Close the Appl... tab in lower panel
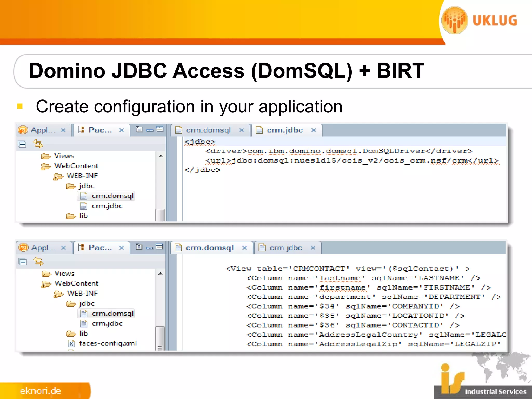Screen dimensions: 532x399 tap(63, 248)
